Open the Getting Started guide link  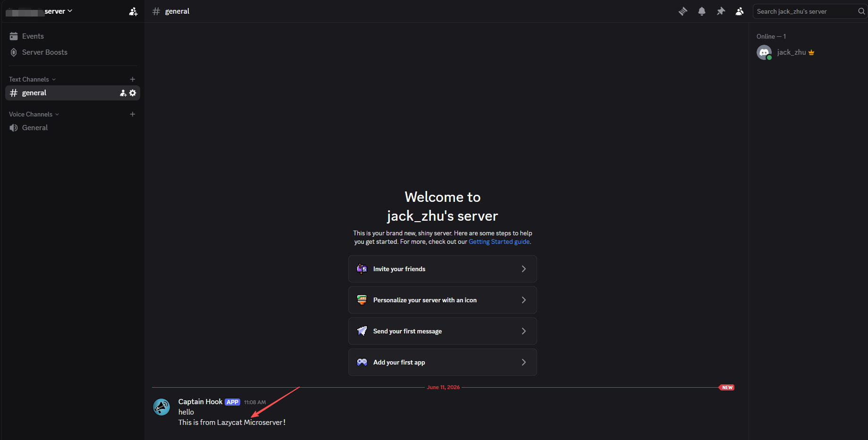point(499,242)
